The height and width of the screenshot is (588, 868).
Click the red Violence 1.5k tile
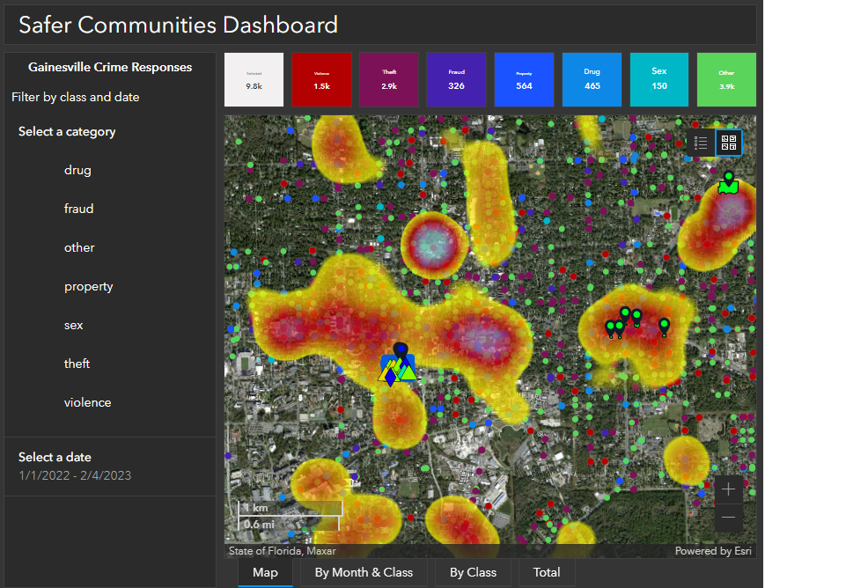[321, 80]
